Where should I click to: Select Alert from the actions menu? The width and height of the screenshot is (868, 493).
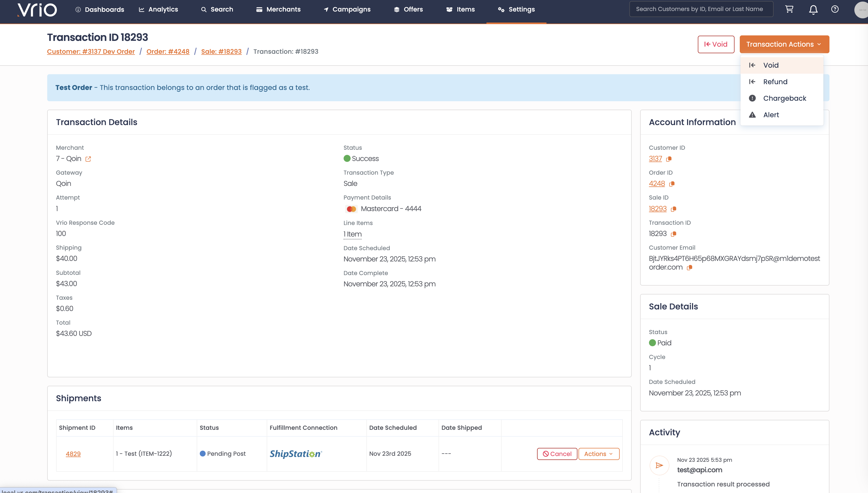[771, 115]
